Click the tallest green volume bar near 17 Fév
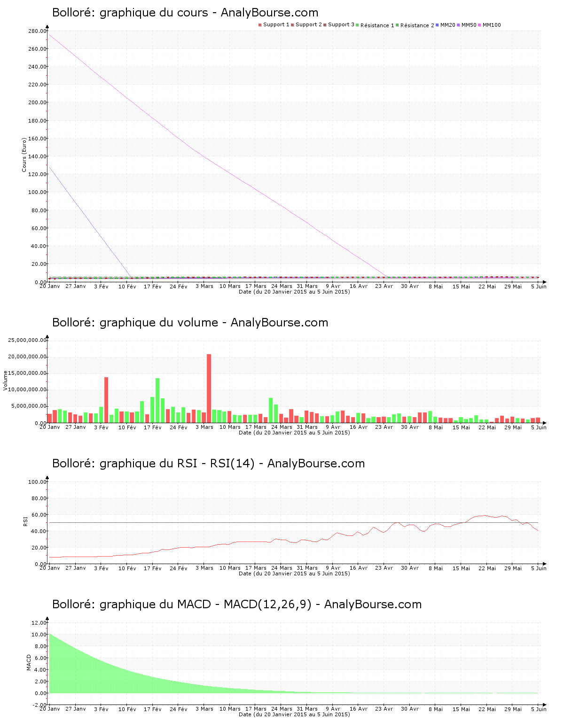Image resolution: width=564 pixels, height=728 pixels. tap(157, 401)
